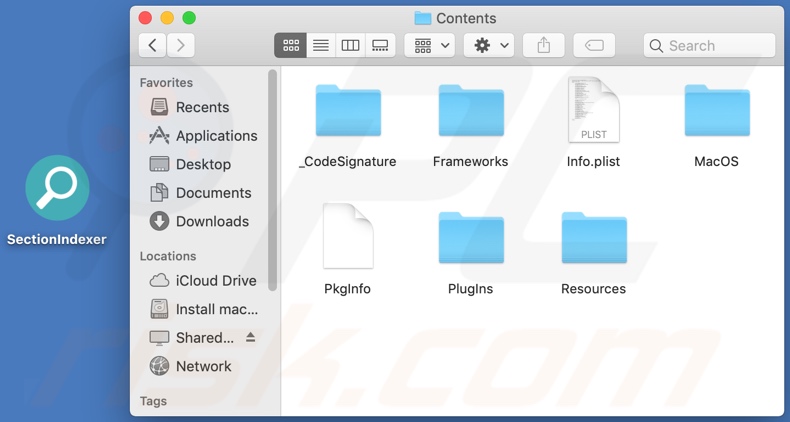This screenshot has width=790, height=422.
Task: Open Downloads in the sidebar
Action: 211,221
